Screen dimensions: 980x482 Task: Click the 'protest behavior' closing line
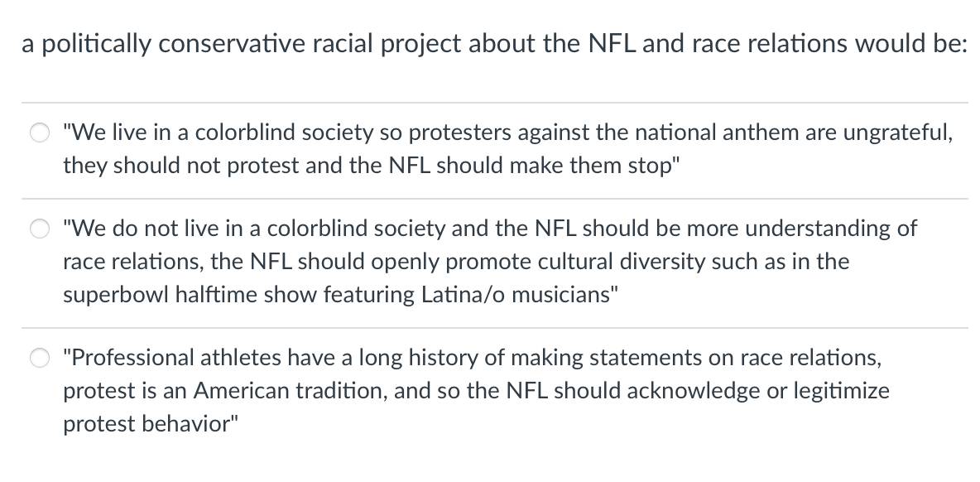click(151, 424)
